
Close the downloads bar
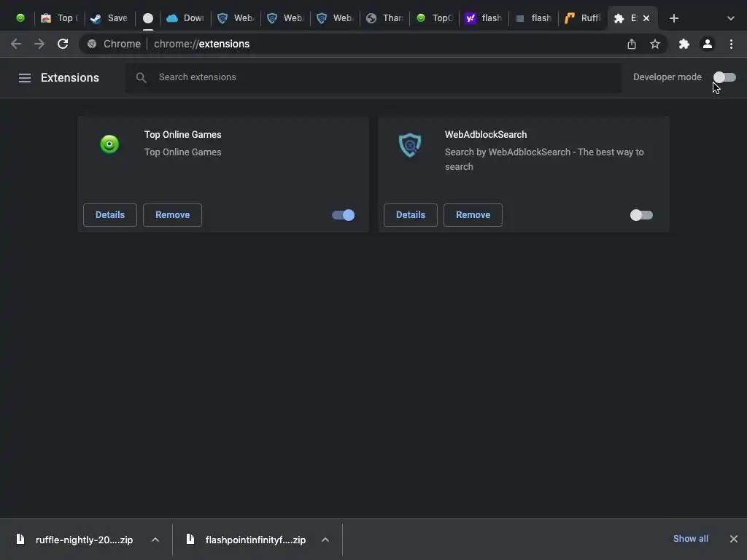point(734,539)
